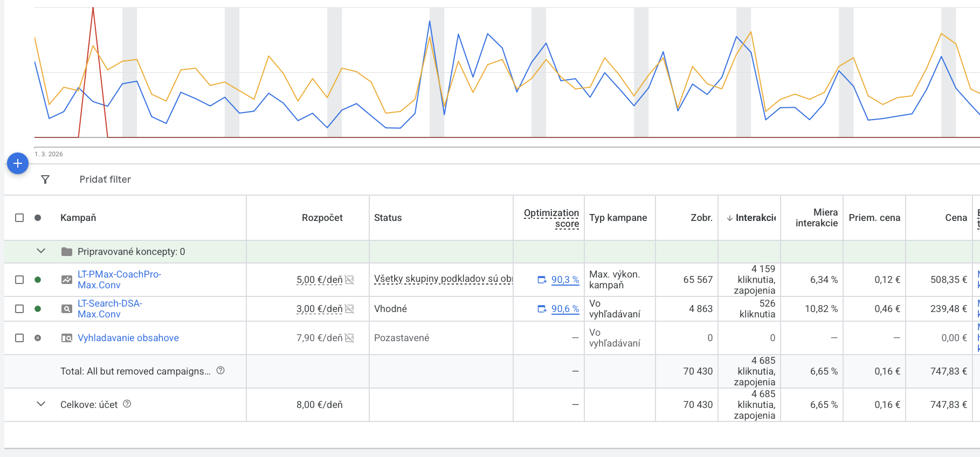Check the LT-PMax-CoachPro-Max.Conv row checkbox
The height and width of the screenshot is (457, 980).
coord(19,280)
